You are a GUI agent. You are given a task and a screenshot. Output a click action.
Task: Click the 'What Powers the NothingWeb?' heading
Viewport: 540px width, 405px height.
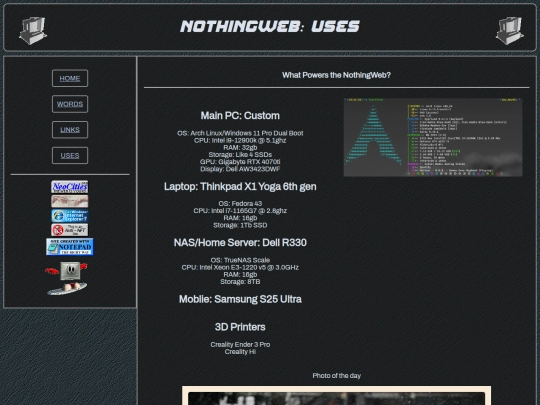pyautogui.click(x=336, y=75)
